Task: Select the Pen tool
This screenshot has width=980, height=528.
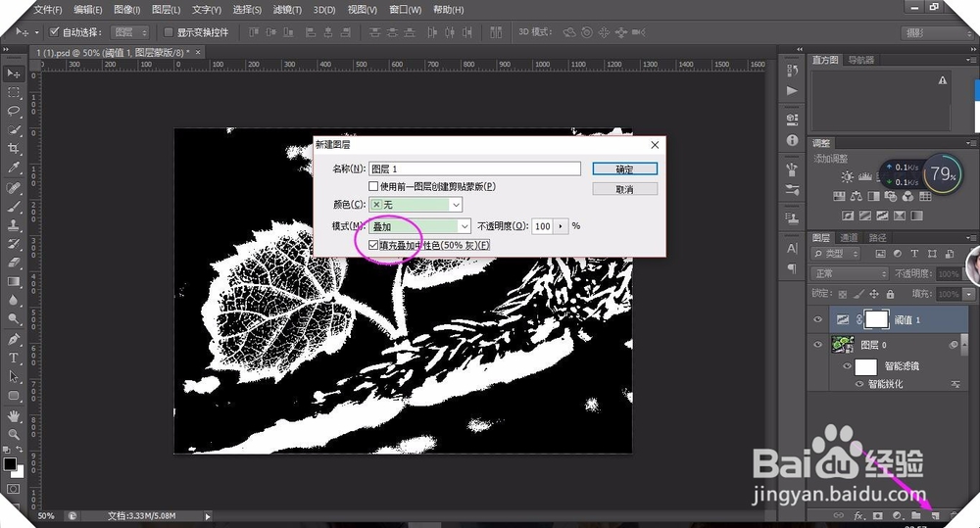Action: (13, 339)
